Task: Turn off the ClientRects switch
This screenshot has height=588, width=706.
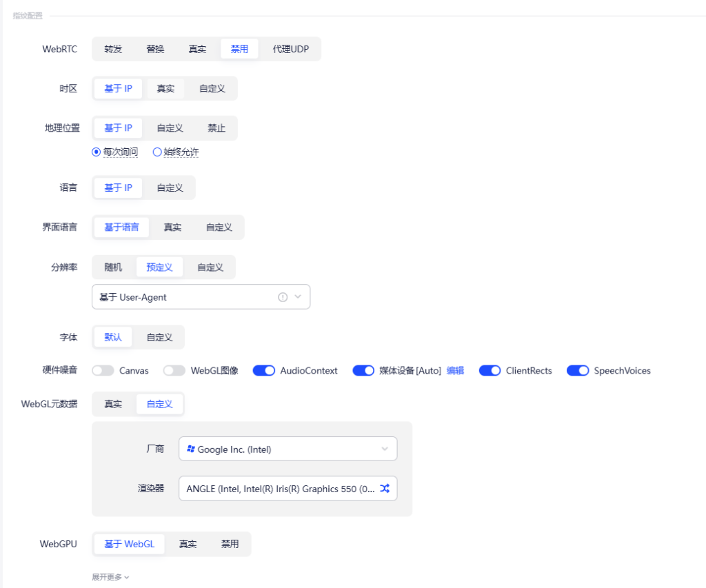Action: [490, 371]
